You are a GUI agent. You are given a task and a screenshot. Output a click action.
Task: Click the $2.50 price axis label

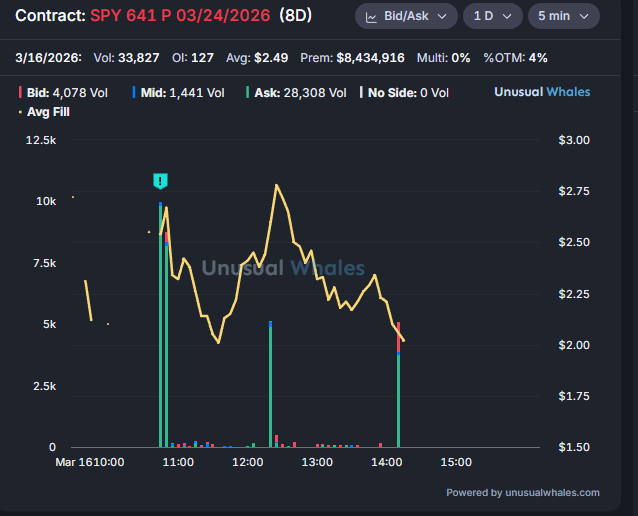574,243
